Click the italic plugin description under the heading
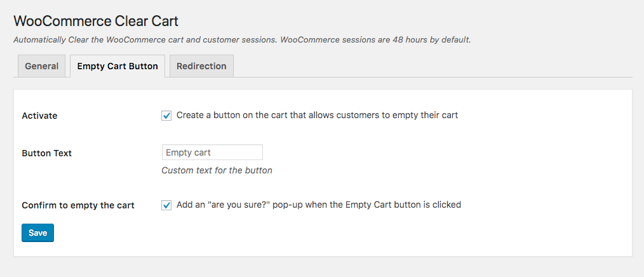The width and height of the screenshot is (644, 277). tap(242, 40)
